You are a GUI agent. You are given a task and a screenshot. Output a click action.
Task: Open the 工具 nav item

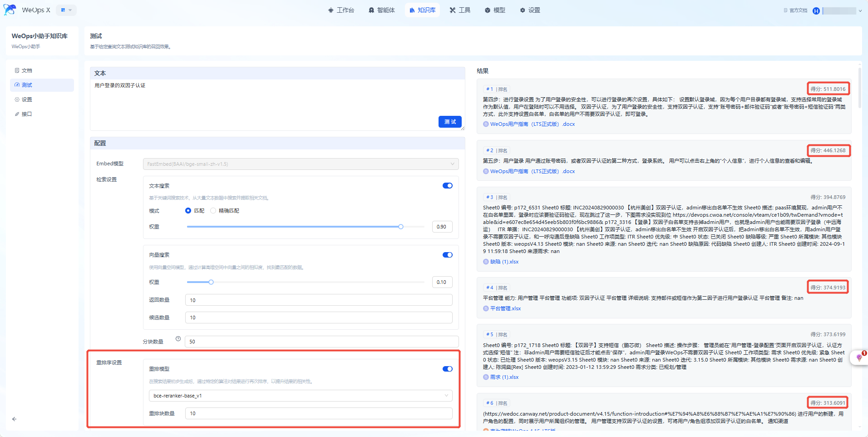pyautogui.click(x=460, y=10)
